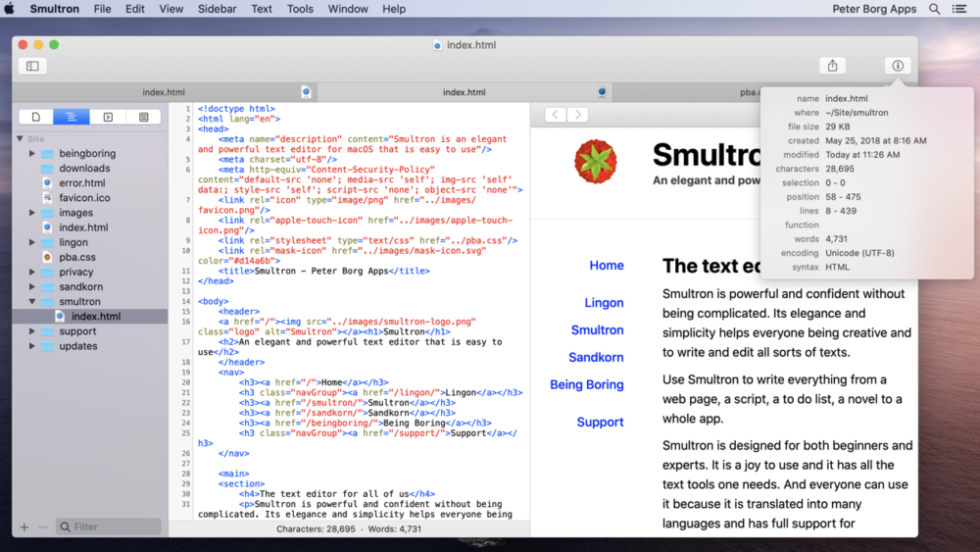Screen dimensions: 980x552
Task: Open the View menu
Action: point(171,9)
